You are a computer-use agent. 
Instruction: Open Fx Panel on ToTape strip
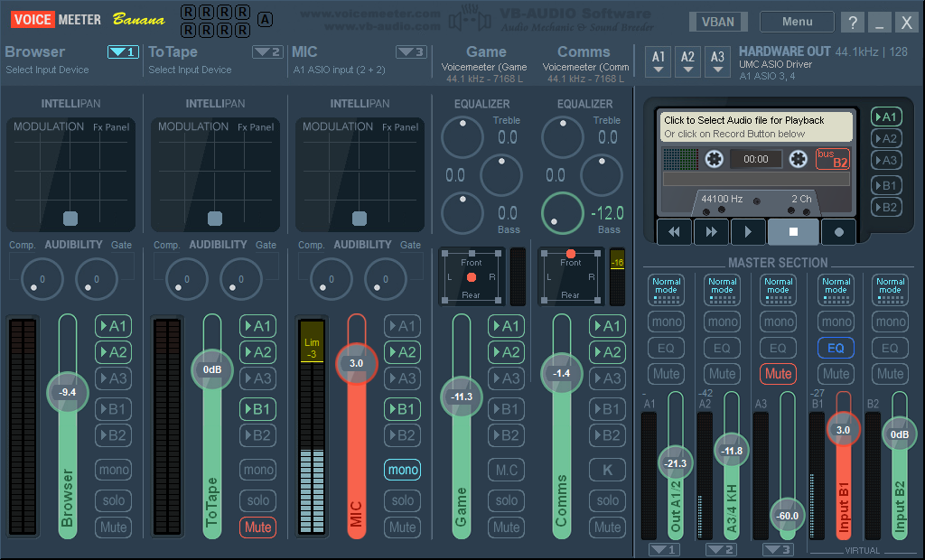256,126
